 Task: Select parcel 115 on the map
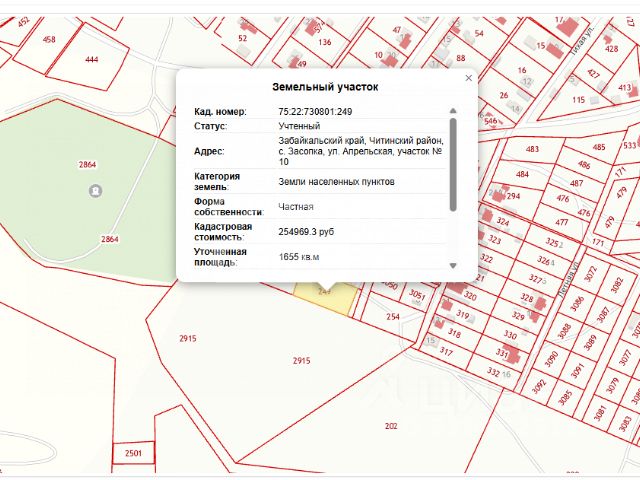point(578,100)
